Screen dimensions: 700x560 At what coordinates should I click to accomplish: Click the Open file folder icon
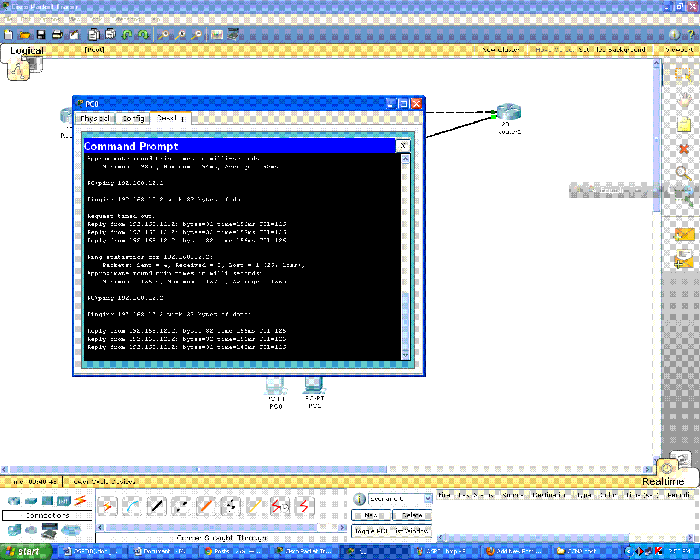(x=23, y=34)
